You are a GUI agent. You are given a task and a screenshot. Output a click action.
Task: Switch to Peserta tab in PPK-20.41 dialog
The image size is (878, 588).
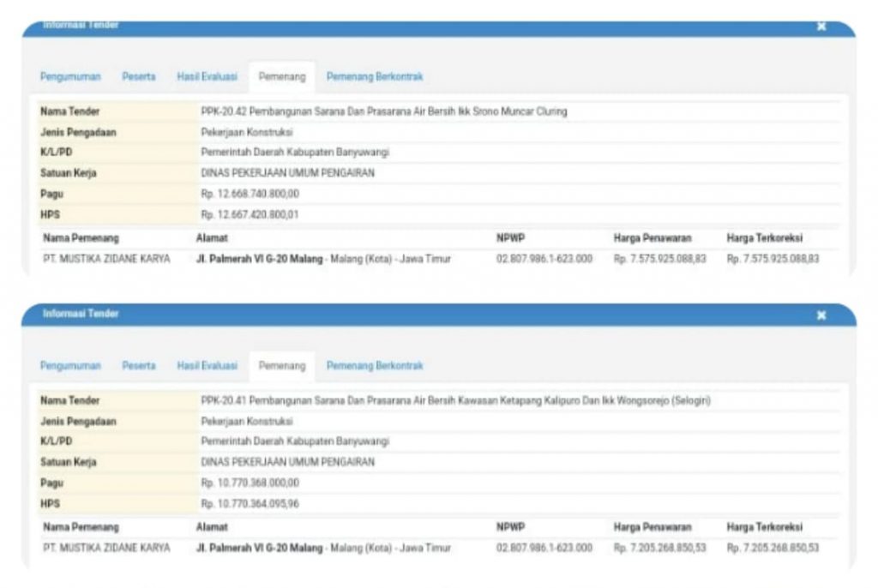click(139, 366)
